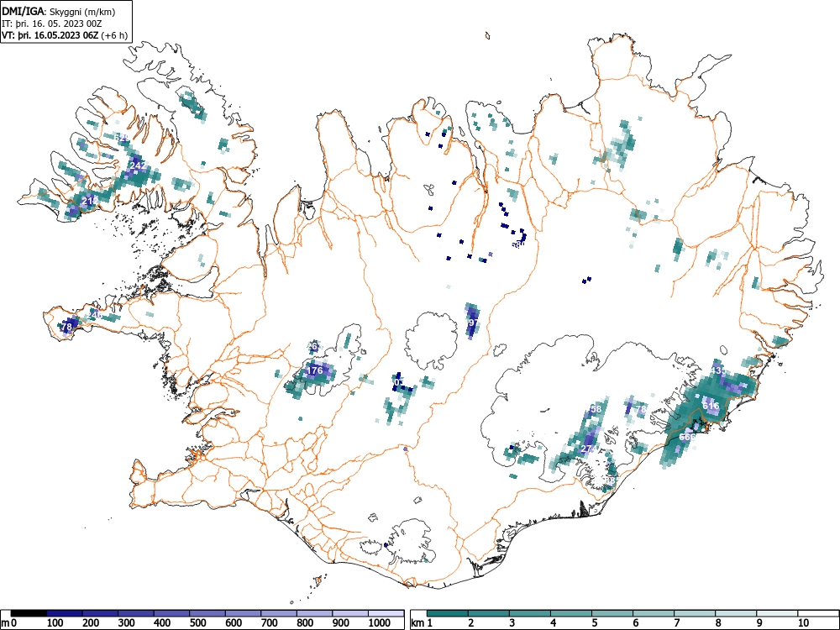Pick the swatch between 400 and 500 m
Screen dimensions: 840x630
(x=172, y=613)
